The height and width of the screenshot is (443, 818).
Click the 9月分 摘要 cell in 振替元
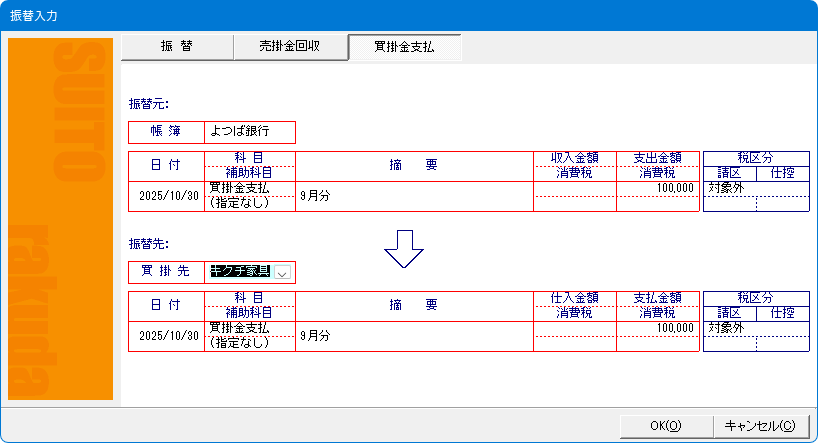[x=414, y=196]
